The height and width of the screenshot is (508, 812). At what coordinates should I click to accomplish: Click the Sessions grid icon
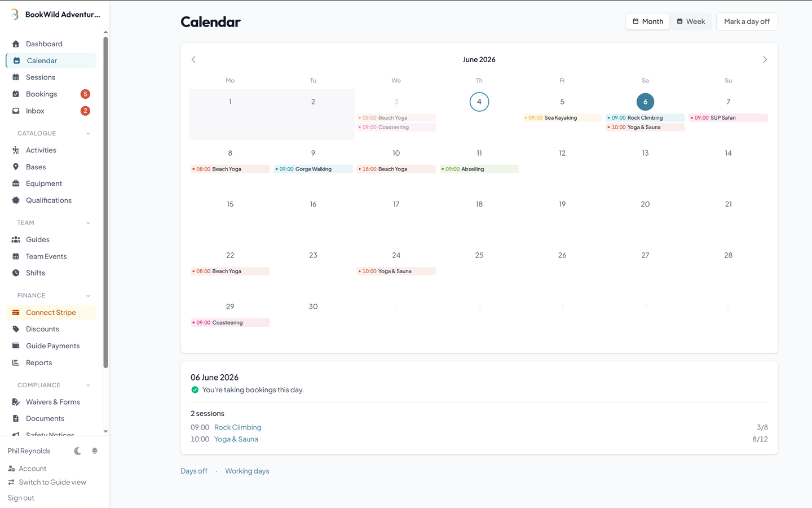[x=16, y=77]
